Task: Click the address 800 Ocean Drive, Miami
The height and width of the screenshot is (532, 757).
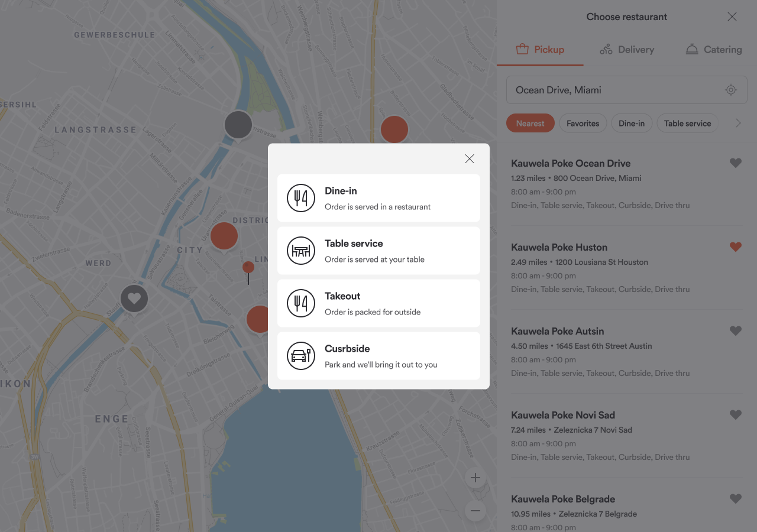Action: (597, 178)
